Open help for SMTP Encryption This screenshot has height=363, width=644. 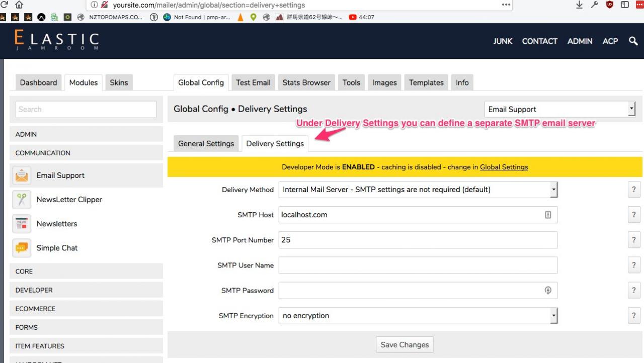[633, 316]
